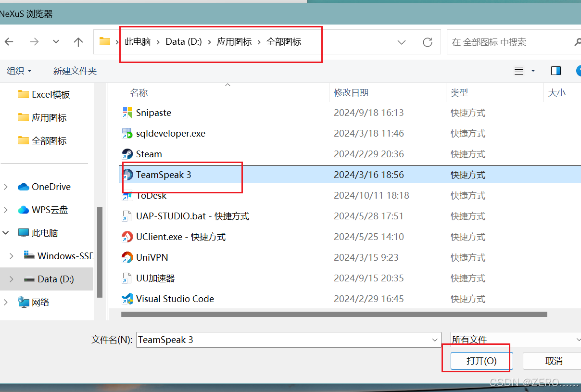
Task: Click the Visual Studio Code file name
Action: pos(175,299)
